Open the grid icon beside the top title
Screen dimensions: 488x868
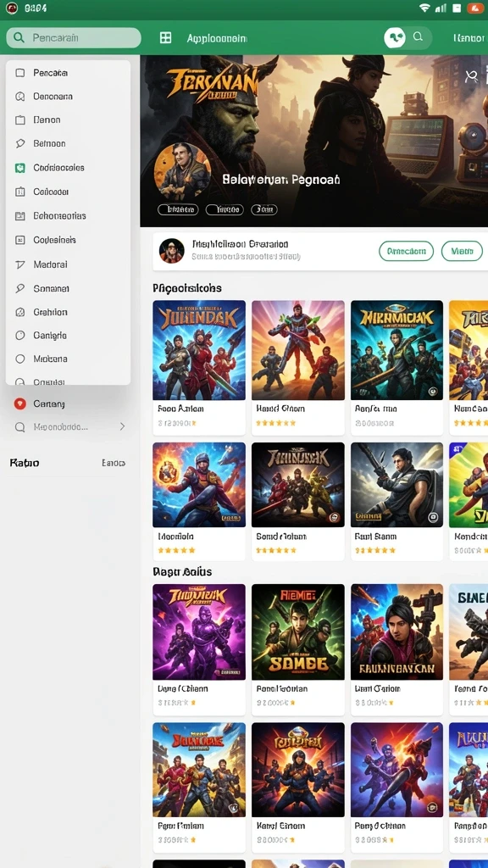[165, 37]
